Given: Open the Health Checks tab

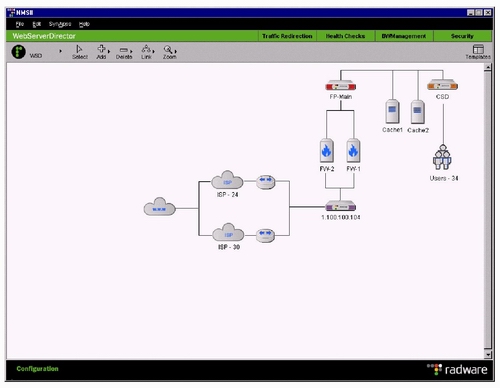Looking at the screenshot, I should (345, 36).
